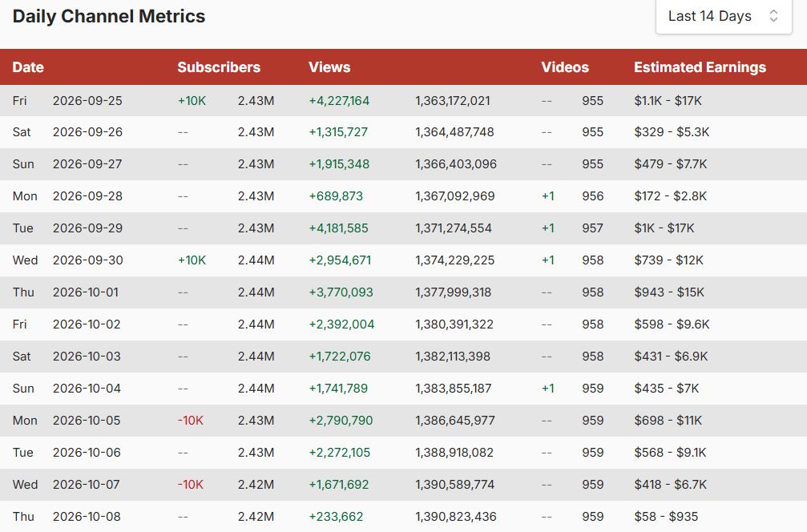Image resolution: width=807 pixels, height=532 pixels.
Task: Click the +233,662 views gain value
Action: (x=336, y=517)
